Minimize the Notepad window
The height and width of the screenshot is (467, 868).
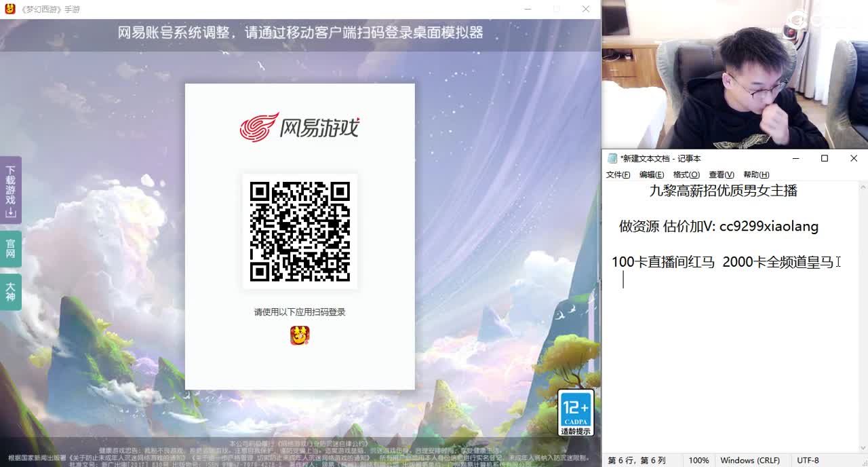(795, 158)
